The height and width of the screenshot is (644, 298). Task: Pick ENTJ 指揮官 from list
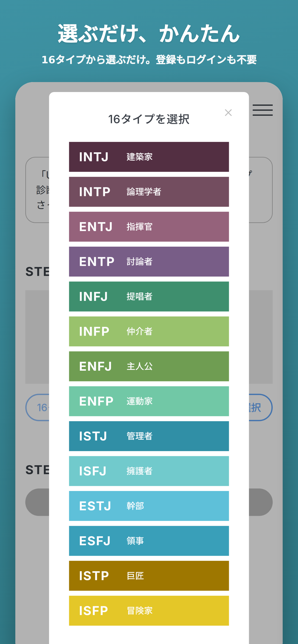149,227
